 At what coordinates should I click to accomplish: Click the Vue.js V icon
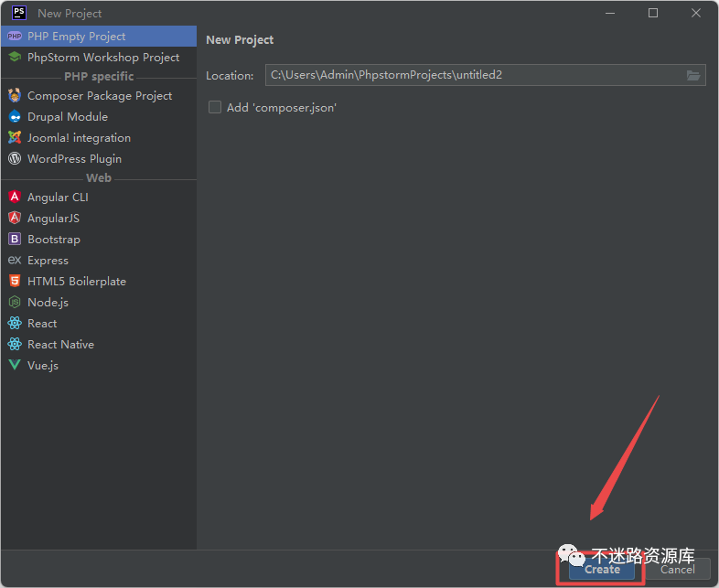click(x=15, y=365)
